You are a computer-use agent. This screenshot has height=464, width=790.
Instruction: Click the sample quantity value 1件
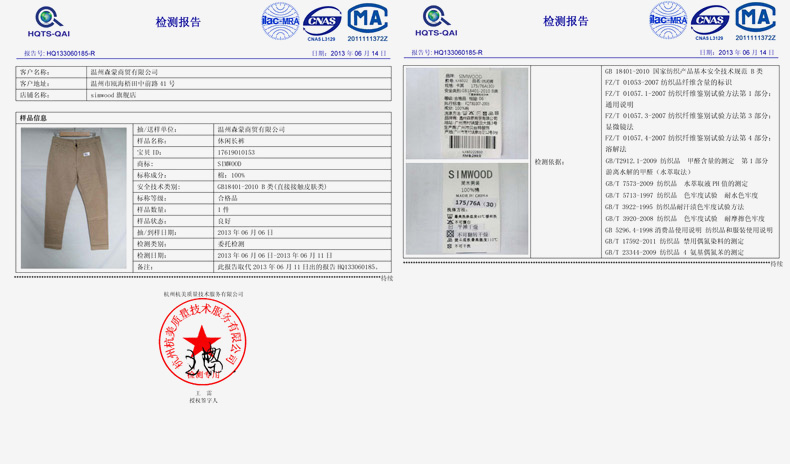(x=223, y=210)
